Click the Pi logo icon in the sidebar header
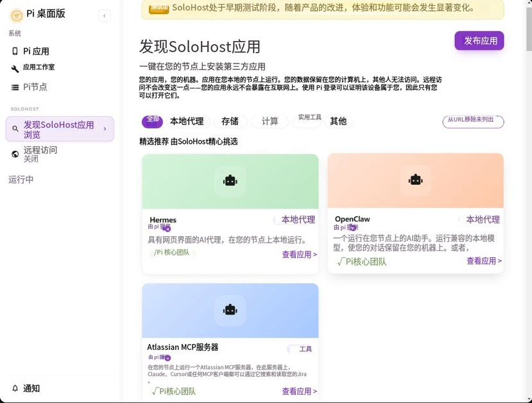 pos(16,15)
